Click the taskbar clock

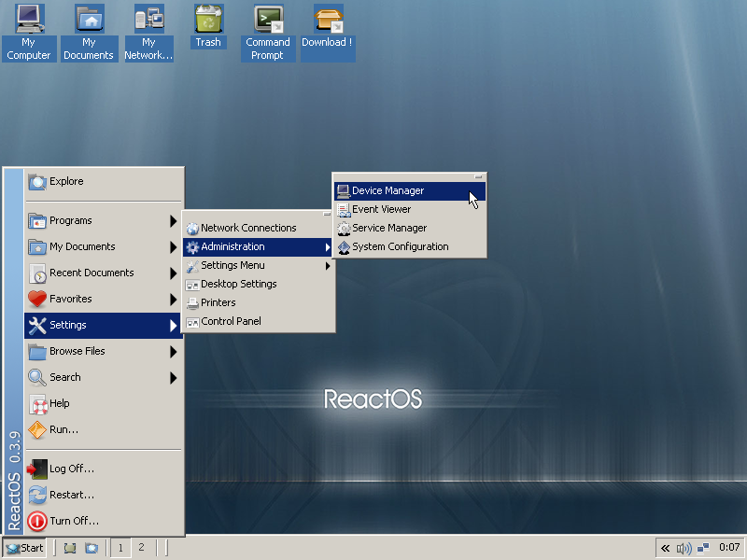tap(729, 548)
